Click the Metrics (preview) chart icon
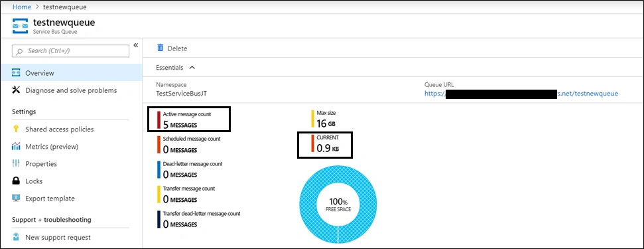644x249 pixels. click(16, 146)
